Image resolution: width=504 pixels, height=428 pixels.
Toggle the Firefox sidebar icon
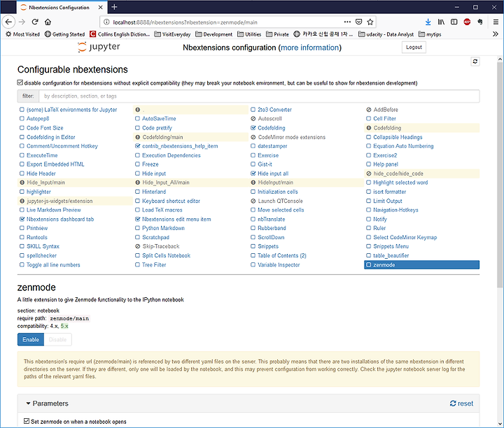[454, 22]
